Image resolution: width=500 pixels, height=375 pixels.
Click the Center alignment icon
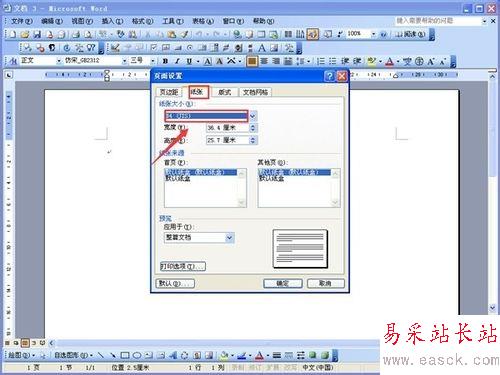[264, 61]
